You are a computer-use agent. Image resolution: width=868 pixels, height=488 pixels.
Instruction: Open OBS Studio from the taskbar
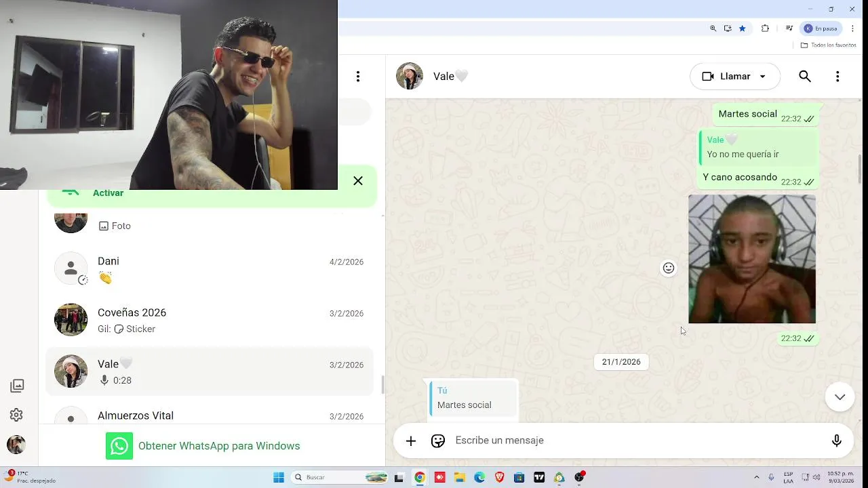[580, 477]
